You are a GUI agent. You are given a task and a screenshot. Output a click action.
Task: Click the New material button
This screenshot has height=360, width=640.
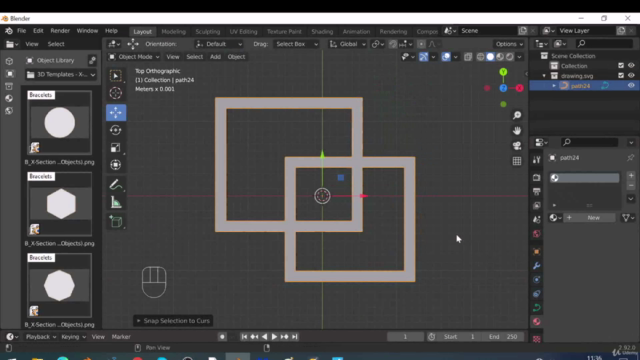[x=593, y=218]
